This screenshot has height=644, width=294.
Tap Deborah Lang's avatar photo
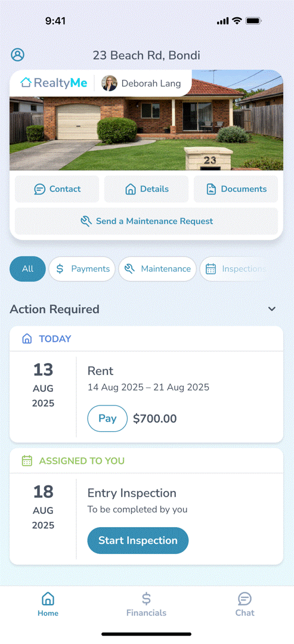109,83
